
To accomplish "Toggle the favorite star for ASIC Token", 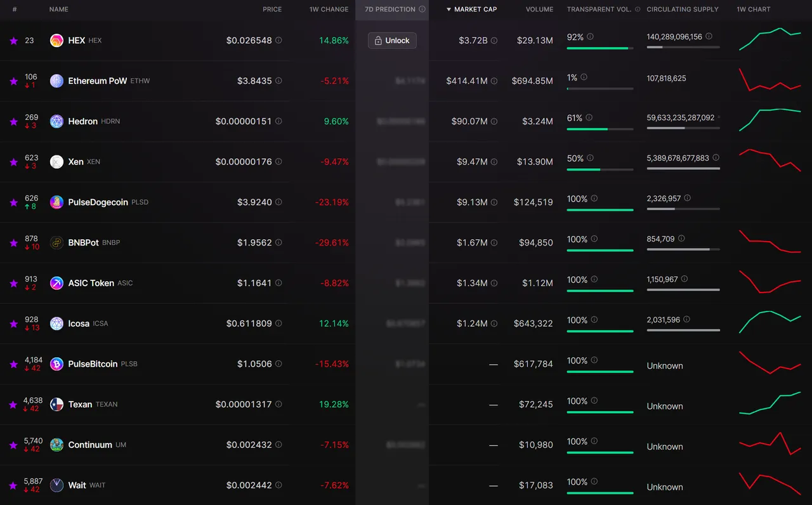I will tap(13, 284).
